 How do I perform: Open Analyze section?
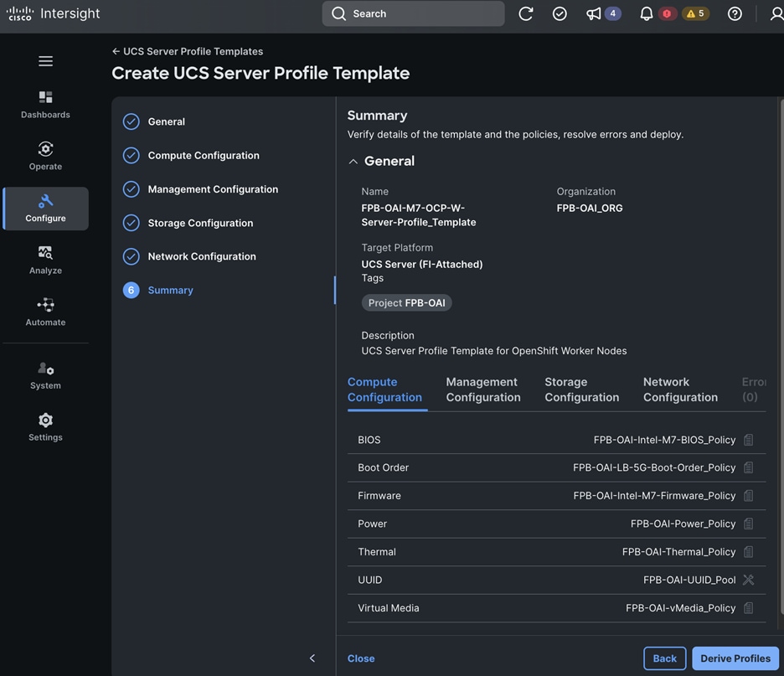(x=45, y=261)
